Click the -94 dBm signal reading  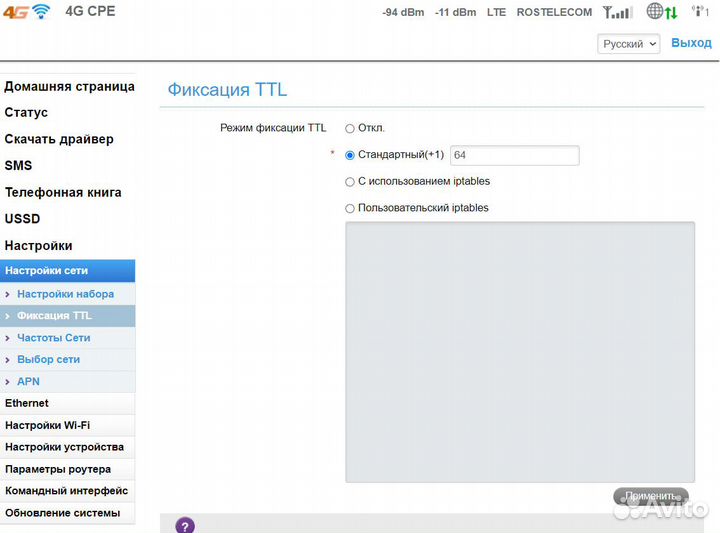point(403,12)
